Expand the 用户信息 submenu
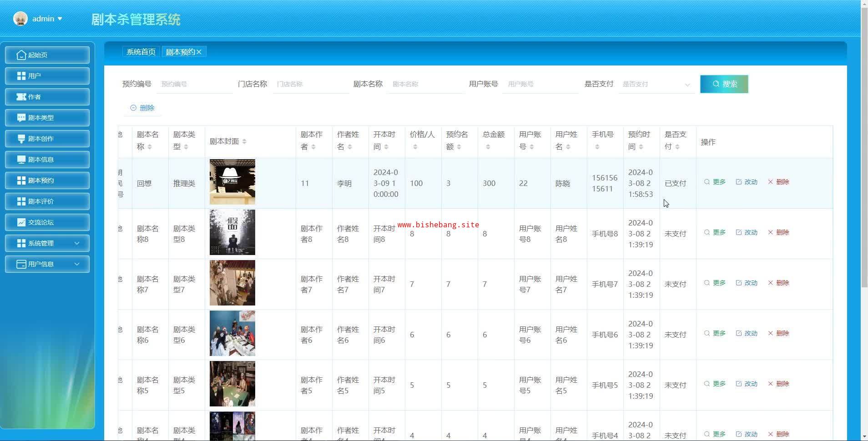Viewport: 868px width, 441px height. point(47,264)
